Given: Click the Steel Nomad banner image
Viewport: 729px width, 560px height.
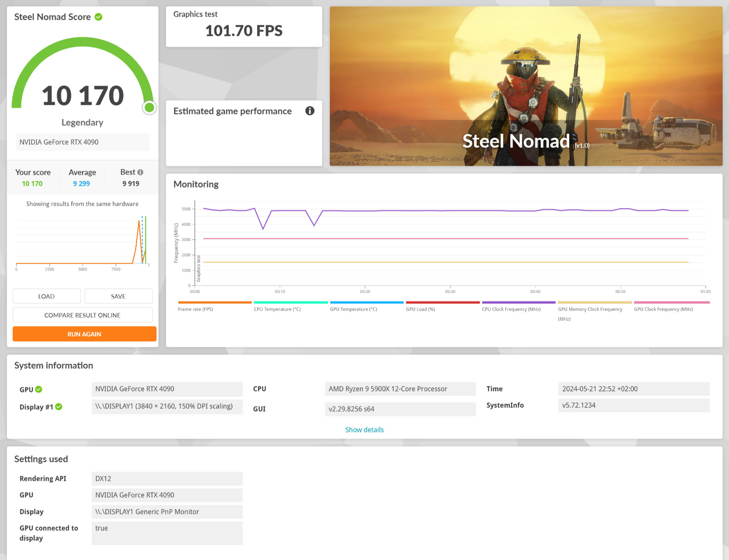Looking at the screenshot, I should [526, 86].
